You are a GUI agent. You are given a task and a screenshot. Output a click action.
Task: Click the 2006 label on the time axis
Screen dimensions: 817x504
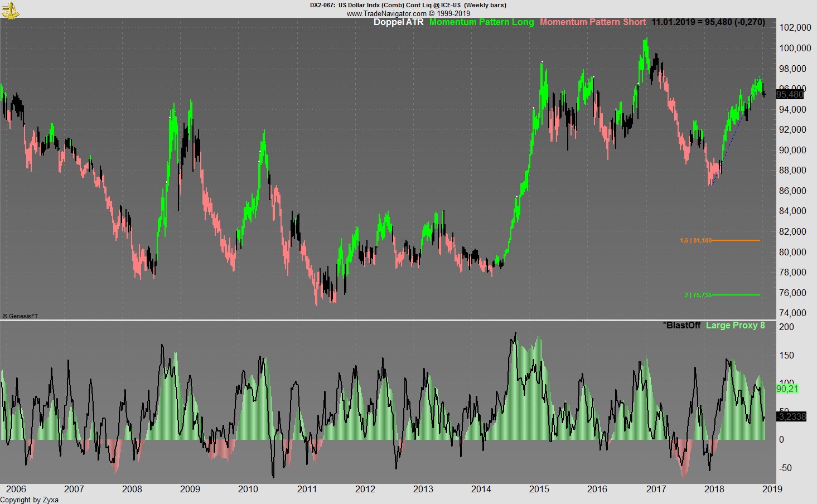click(16, 489)
